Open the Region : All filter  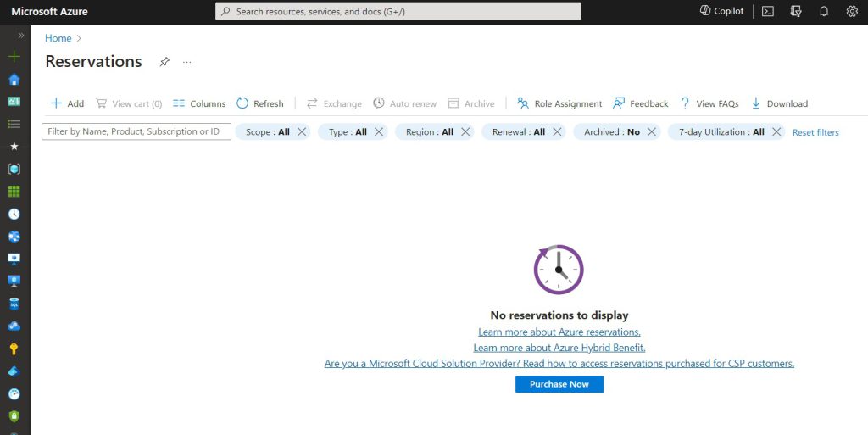point(430,131)
